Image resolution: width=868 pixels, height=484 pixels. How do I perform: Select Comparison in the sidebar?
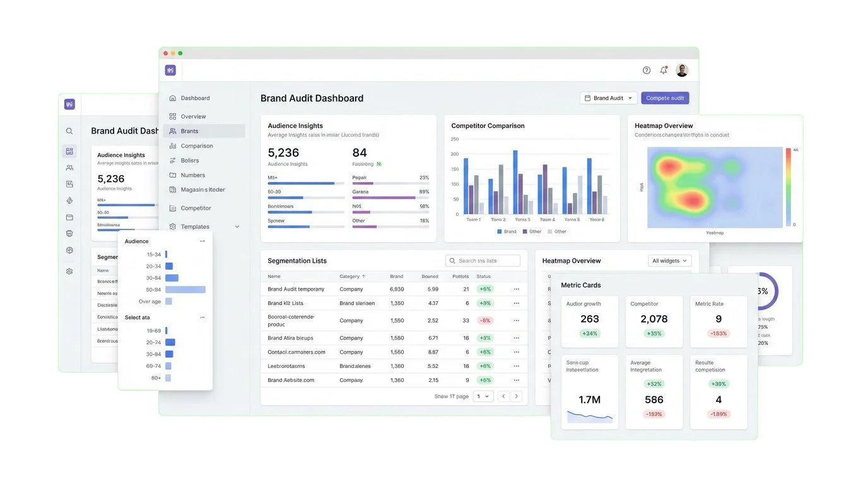pyautogui.click(x=197, y=146)
